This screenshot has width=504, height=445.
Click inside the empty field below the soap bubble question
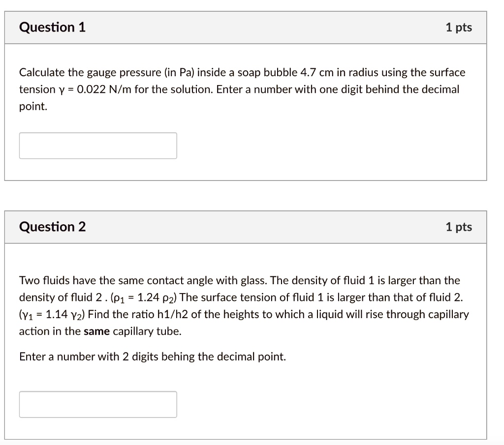coord(97,145)
